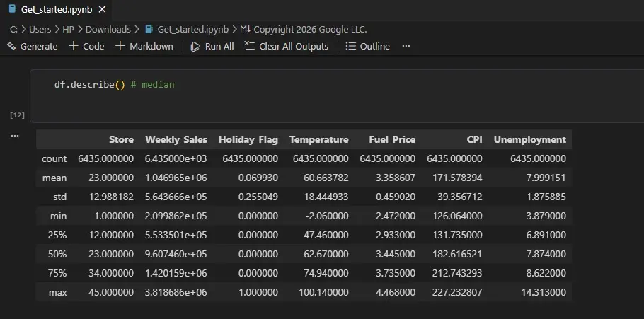Image resolution: width=644 pixels, height=319 pixels.
Task: Select the Downloads breadcrumb segment
Action: (108, 30)
